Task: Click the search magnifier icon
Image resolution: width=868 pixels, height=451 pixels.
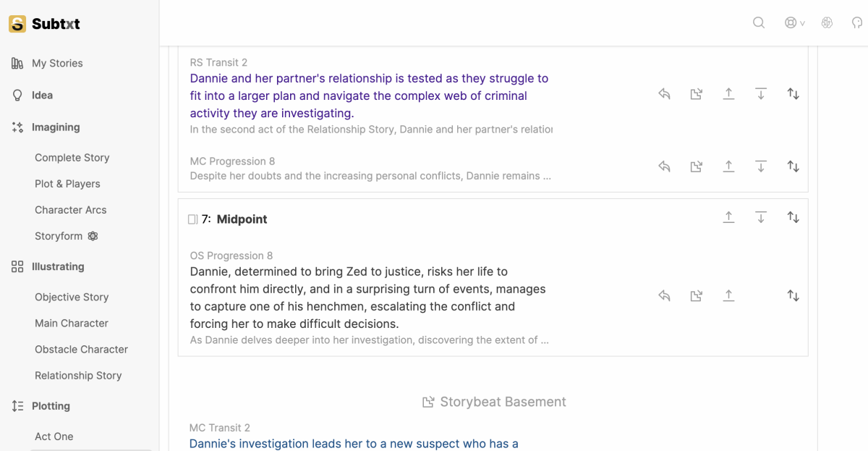Action: (759, 22)
